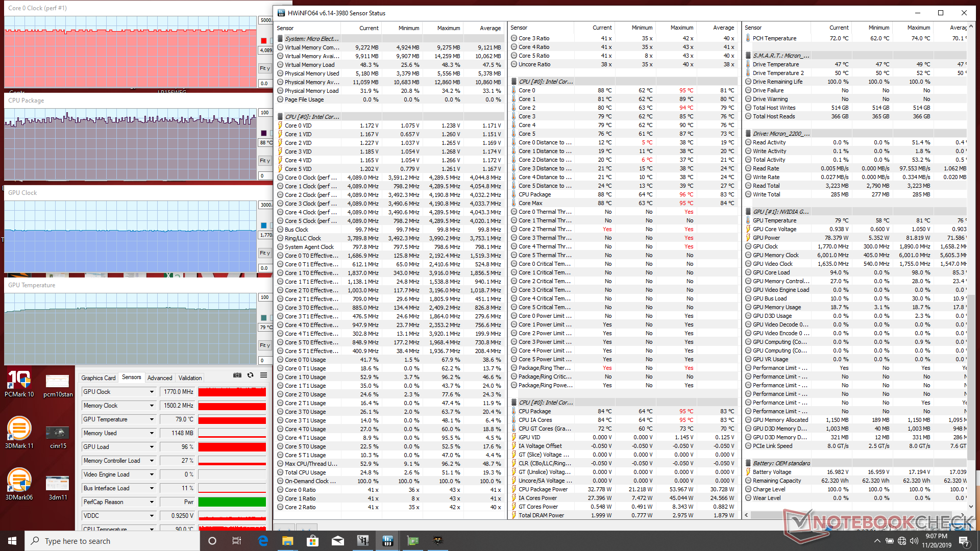This screenshot has height=551, width=980.
Task: Expand the GPU Temperature sensor dropdown
Action: pyautogui.click(x=152, y=419)
